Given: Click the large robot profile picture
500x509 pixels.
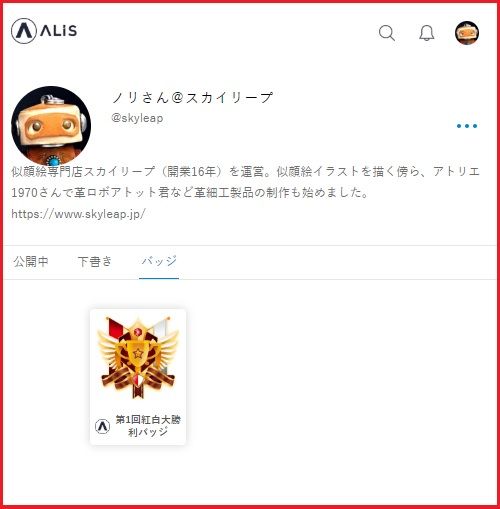Looking at the screenshot, I should pyautogui.click(x=51, y=126).
